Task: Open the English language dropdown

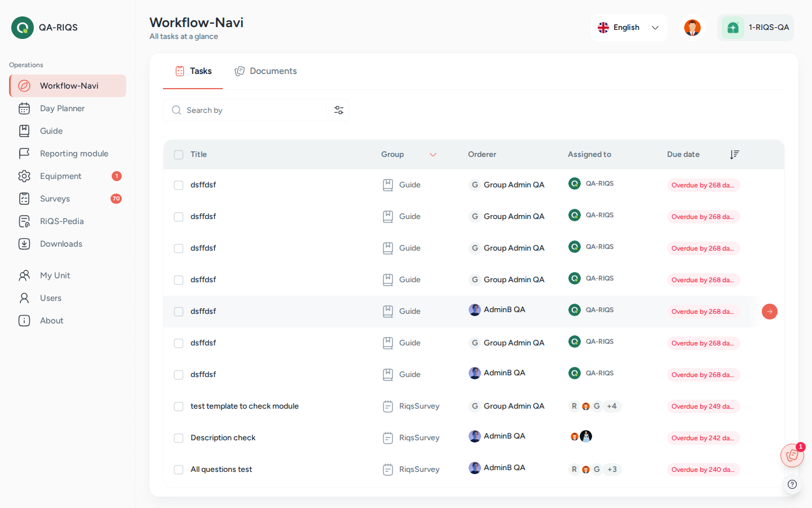Action: [x=629, y=28]
